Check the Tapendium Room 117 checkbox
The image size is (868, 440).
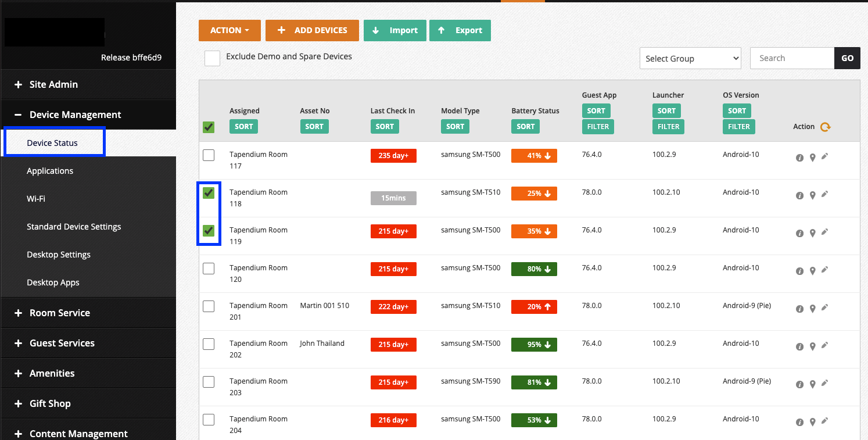pyautogui.click(x=209, y=155)
